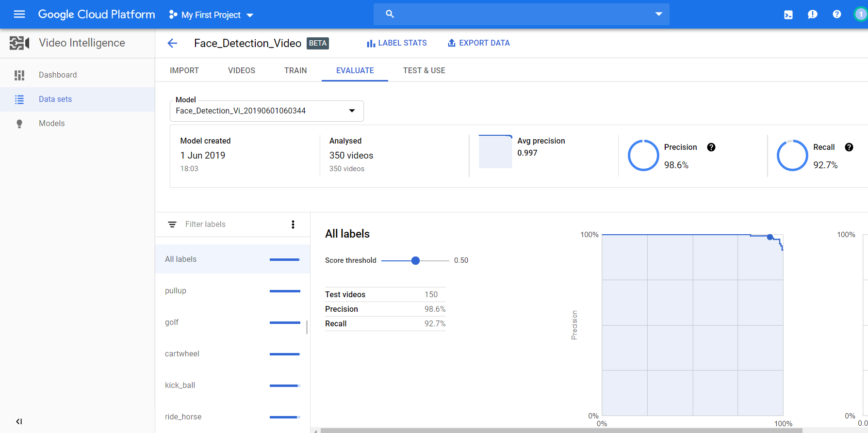The width and height of the screenshot is (868, 433).
Task: Click the Filter labels input field
Action: [205, 225]
